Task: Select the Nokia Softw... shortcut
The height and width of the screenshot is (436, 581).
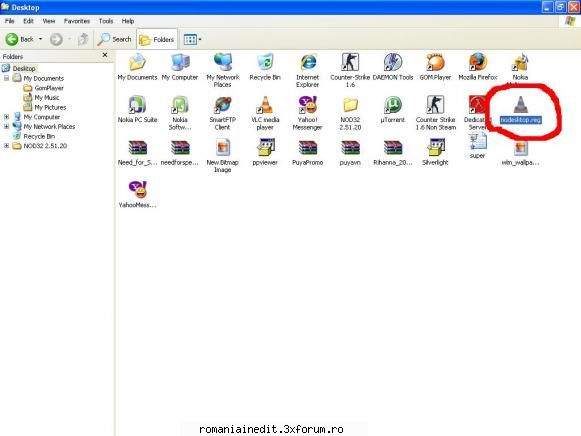Action: click(180, 113)
